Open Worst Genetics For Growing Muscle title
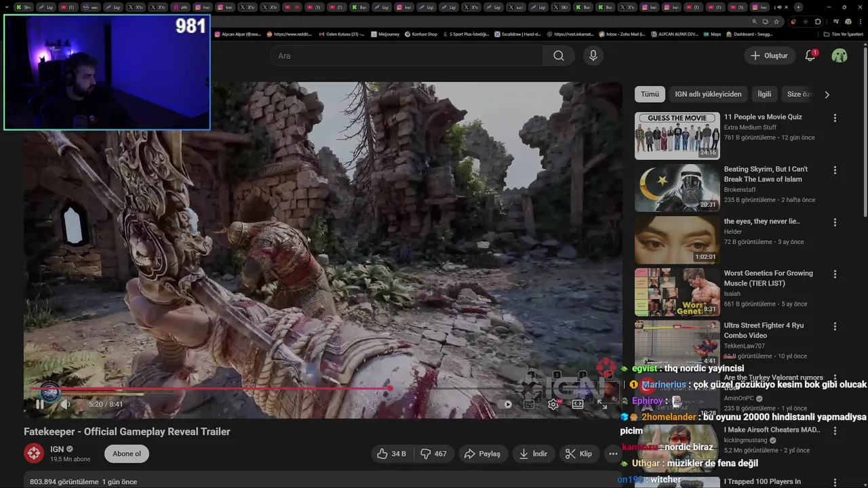The height and width of the screenshot is (488, 868). 768,278
